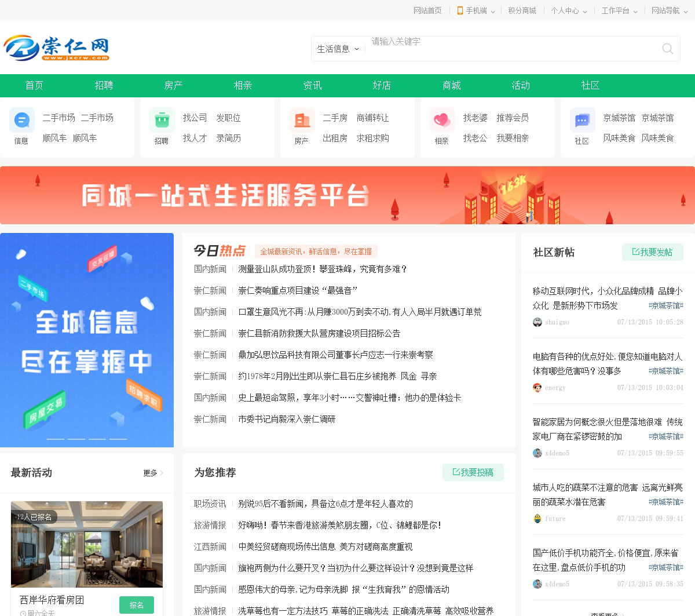Click the 报名 button for 西岸华府看房团
The width and height of the screenshot is (695, 616).
[137, 605]
